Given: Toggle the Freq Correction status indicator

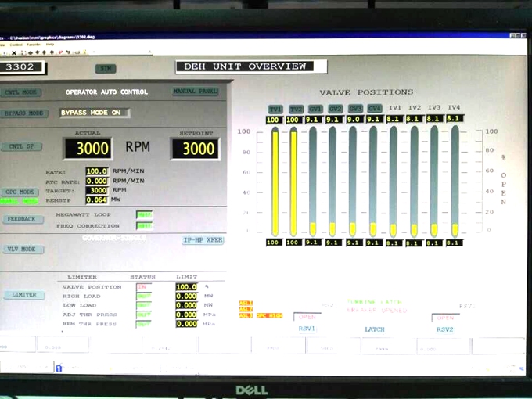Looking at the screenshot, I should (x=144, y=225).
